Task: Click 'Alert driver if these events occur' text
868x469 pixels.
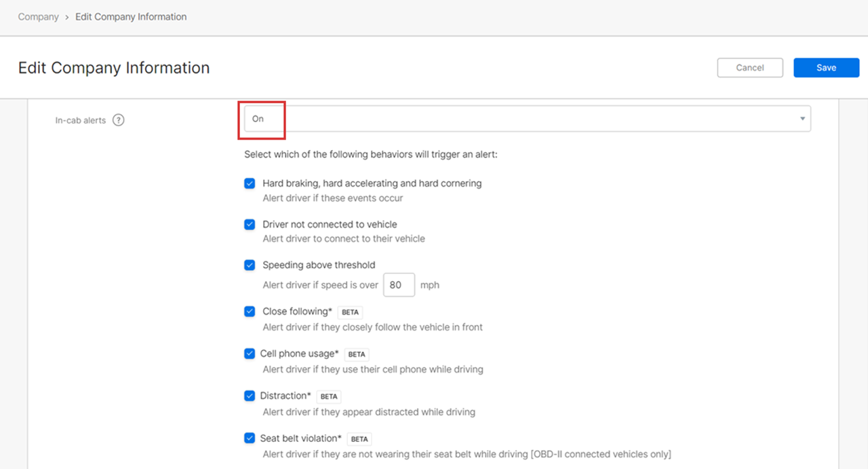Action: (x=333, y=198)
